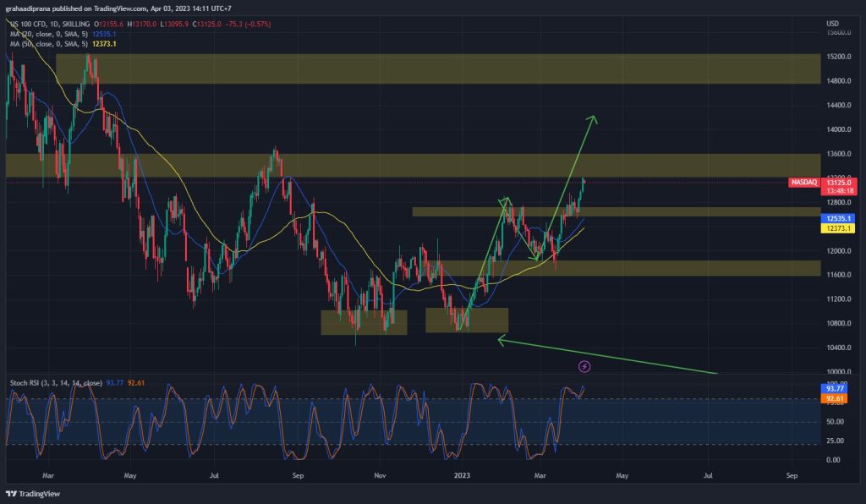This screenshot has height=504, width=866.
Task: Select the 'MA (20, close, 0, SMA, 5)' legend
Action: 48,34
